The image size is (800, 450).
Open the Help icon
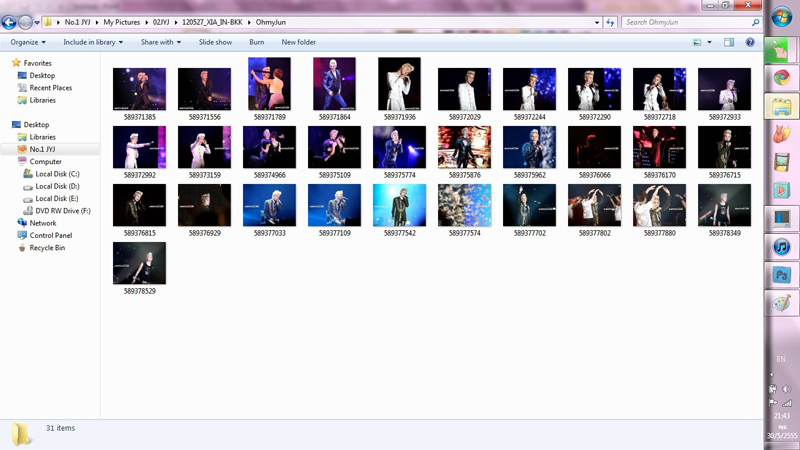750,42
